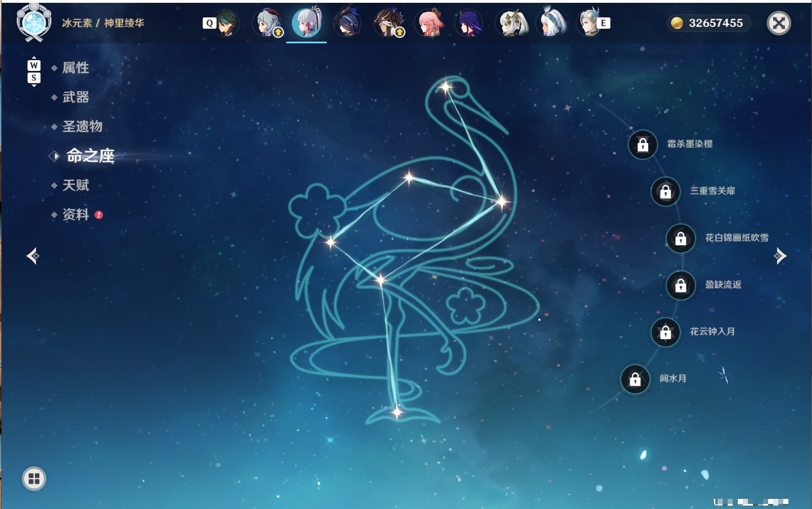The width and height of the screenshot is (812, 509).
Task: Click the Mora amount 32657455
Action: [x=716, y=23]
